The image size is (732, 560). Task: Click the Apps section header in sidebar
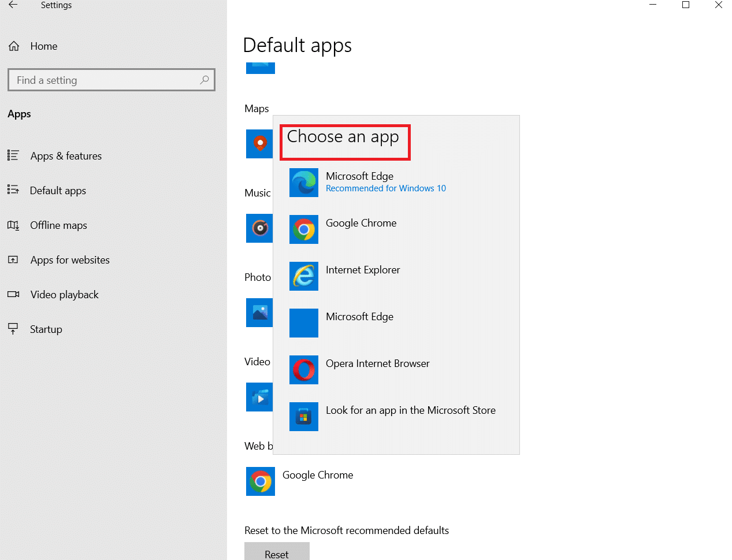click(19, 114)
